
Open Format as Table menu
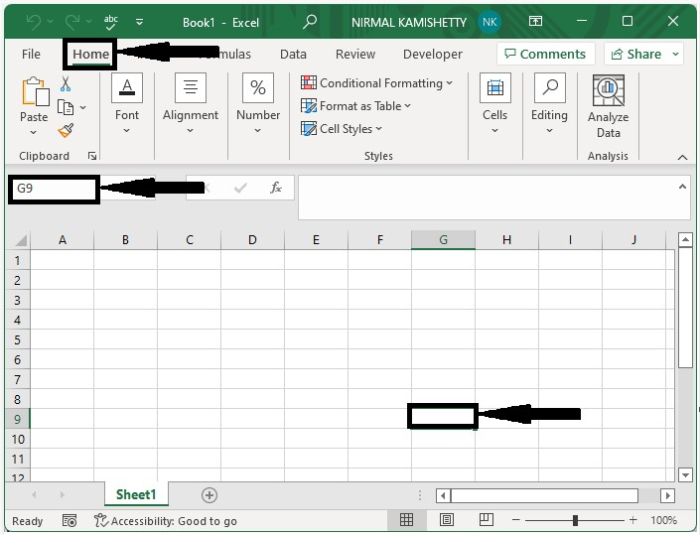tap(356, 106)
